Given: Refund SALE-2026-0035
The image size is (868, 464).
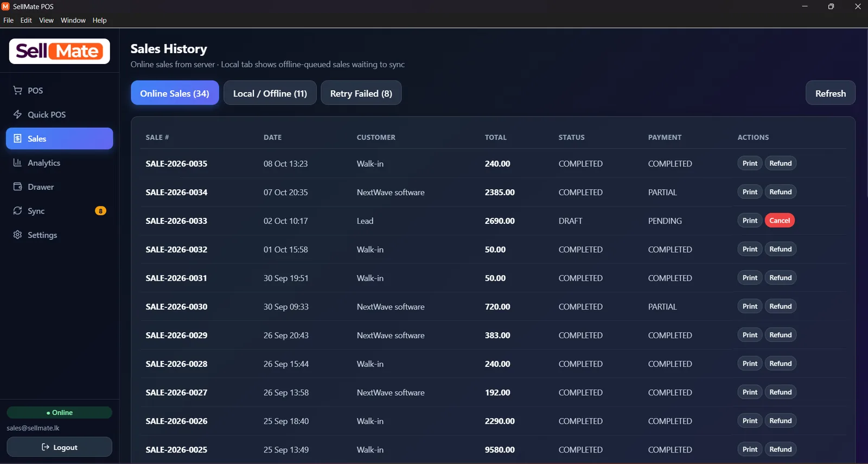Looking at the screenshot, I should pos(781,163).
